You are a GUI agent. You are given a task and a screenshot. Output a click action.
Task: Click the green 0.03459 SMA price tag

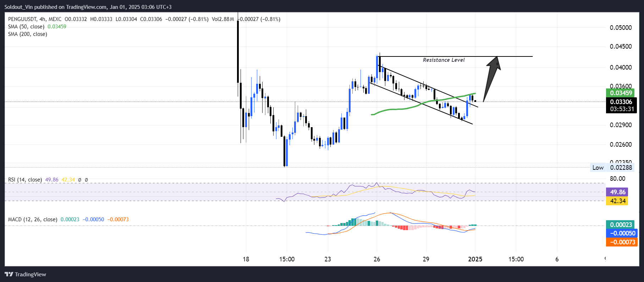[x=621, y=93]
